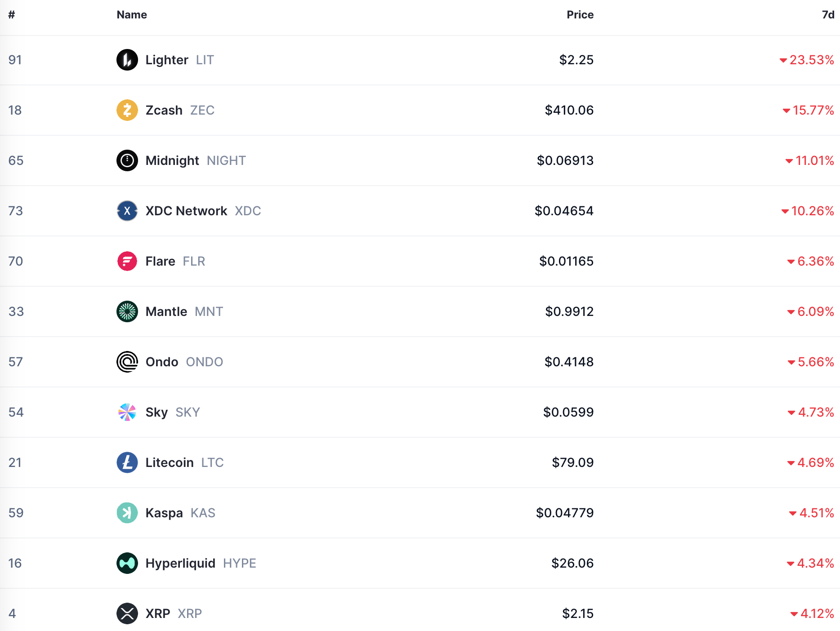The image size is (840, 631).
Task: Click the Mantle coin logo icon
Action: (x=127, y=311)
